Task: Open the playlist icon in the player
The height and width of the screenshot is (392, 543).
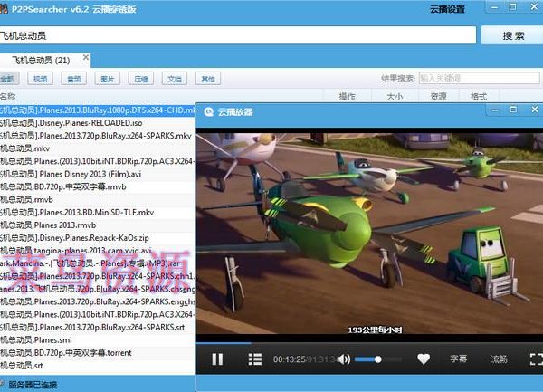Action: pyautogui.click(x=255, y=359)
